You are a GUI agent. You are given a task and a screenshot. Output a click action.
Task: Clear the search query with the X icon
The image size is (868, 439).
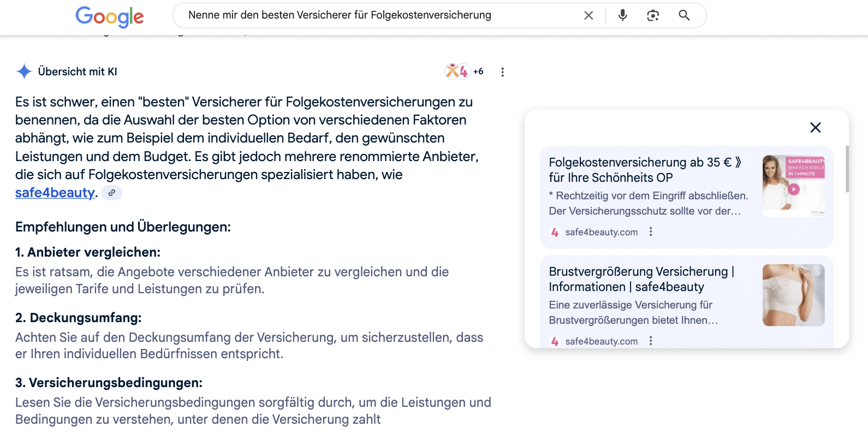(588, 15)
